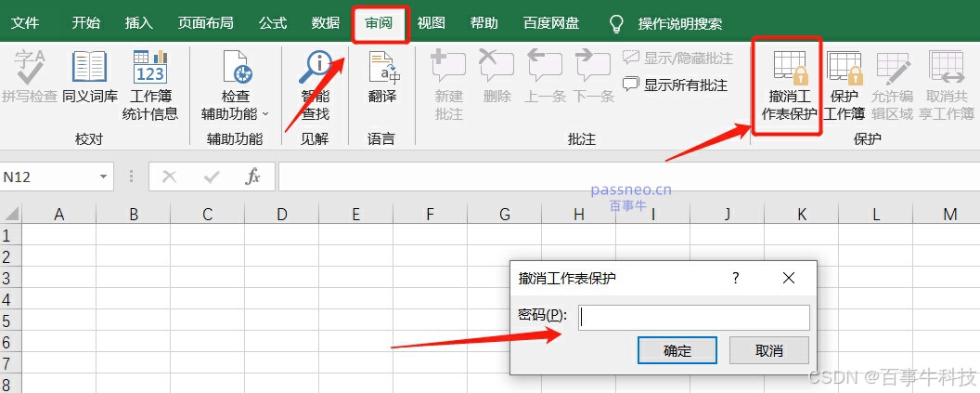The height and width of the screenshot is (393, 980).
Task: Click 取消 in the unprotect dialog
Action: pyautogui.click(x=769, y=350)
